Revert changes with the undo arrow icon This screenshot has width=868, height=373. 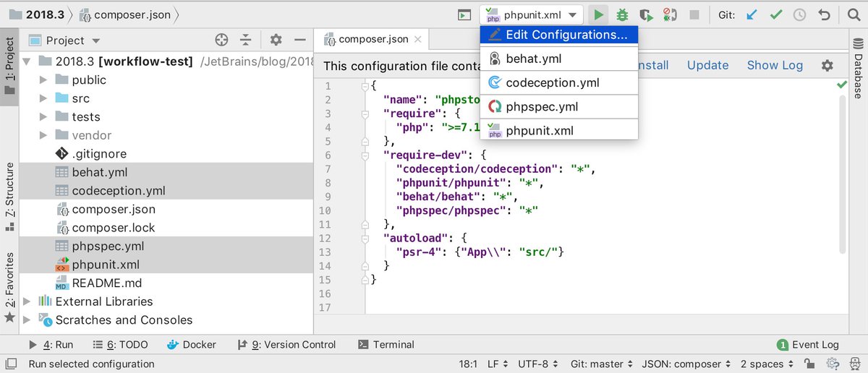[x=824, y=14]
